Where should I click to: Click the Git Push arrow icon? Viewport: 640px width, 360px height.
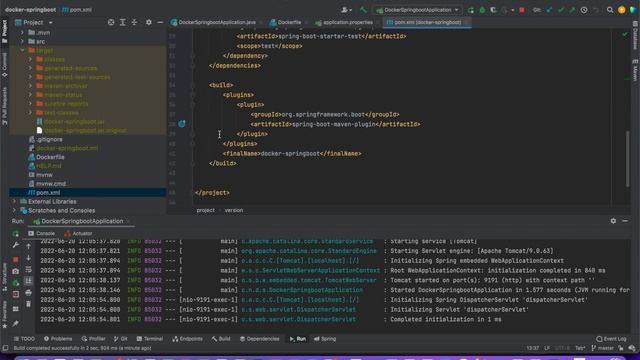572,10
